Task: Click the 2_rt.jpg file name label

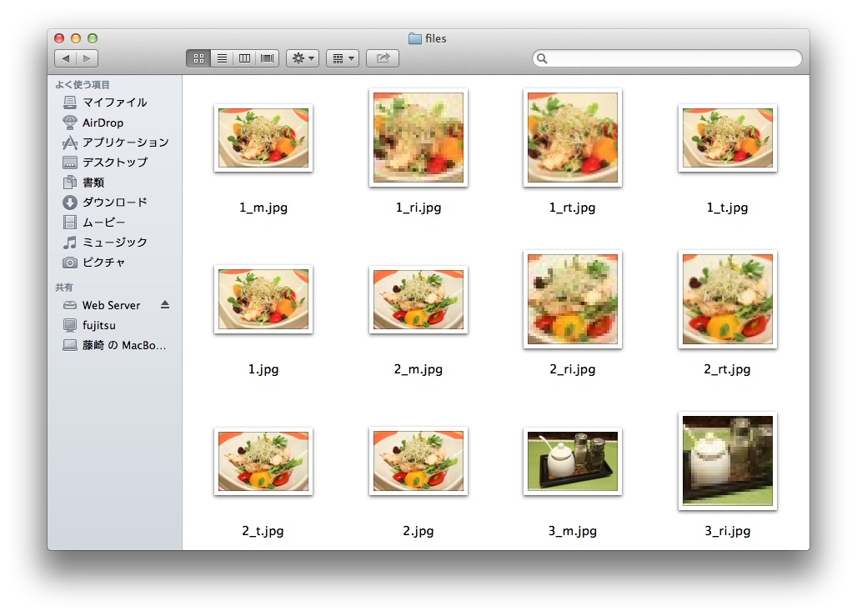Action: (x=727, y=369)
